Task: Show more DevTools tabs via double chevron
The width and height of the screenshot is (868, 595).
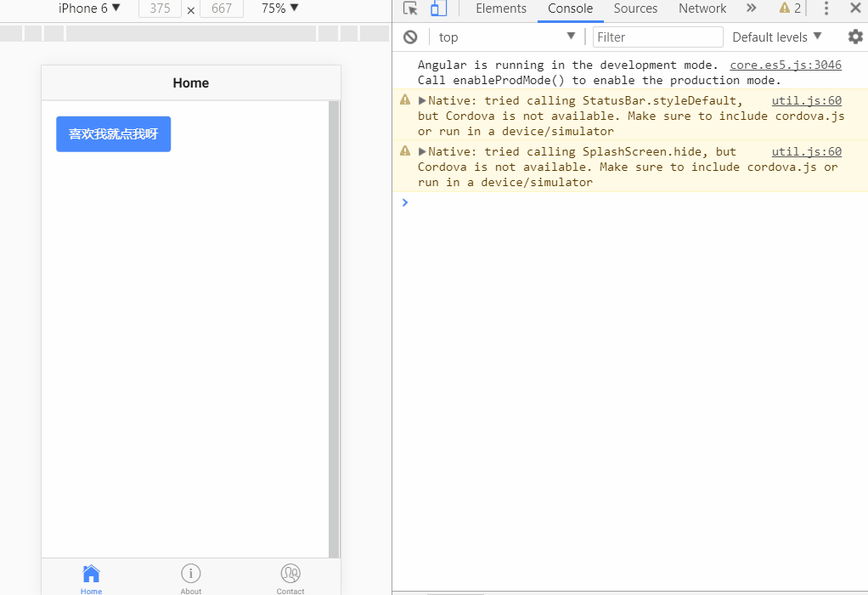Action: point(751,8)
